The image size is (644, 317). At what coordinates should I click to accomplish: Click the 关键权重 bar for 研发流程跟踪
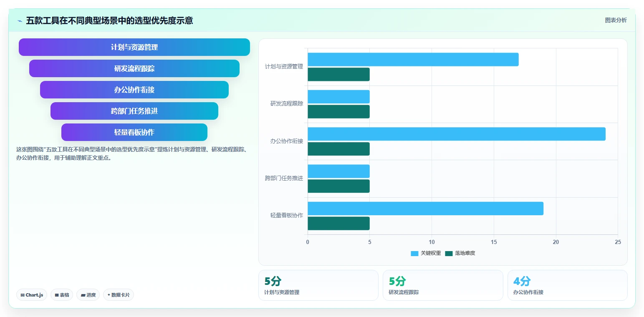click(339, 97)
